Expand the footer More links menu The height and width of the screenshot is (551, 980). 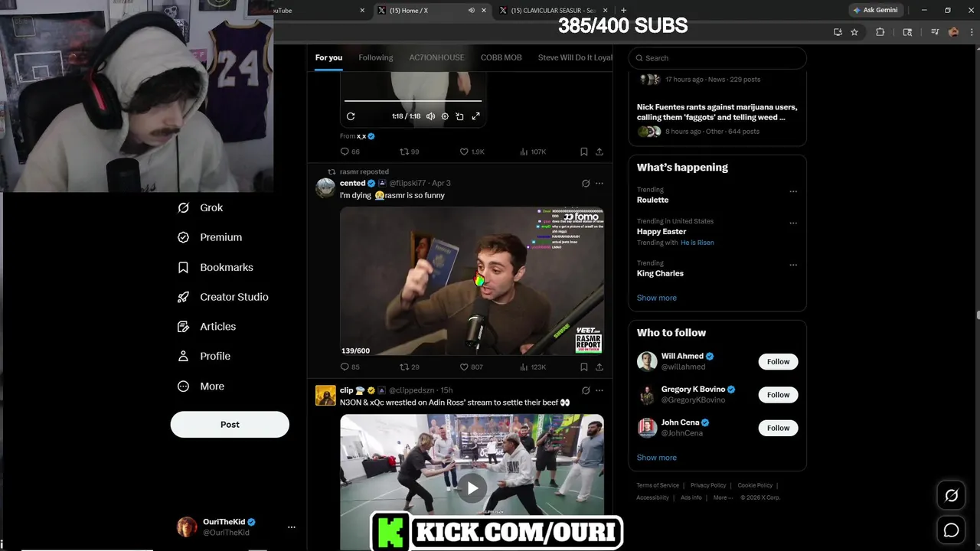(722, 497)
